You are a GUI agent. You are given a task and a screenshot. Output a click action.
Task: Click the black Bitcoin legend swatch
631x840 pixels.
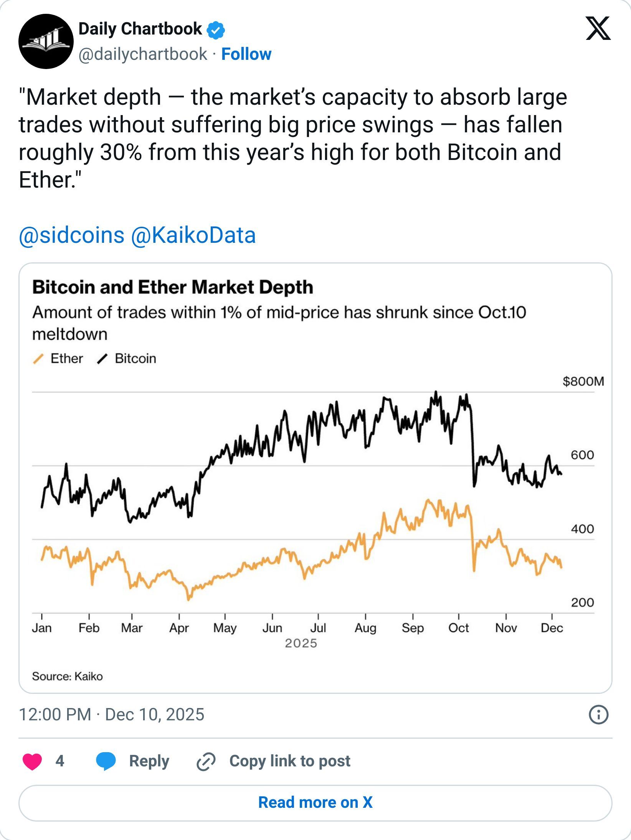click(x=102, y=359)
